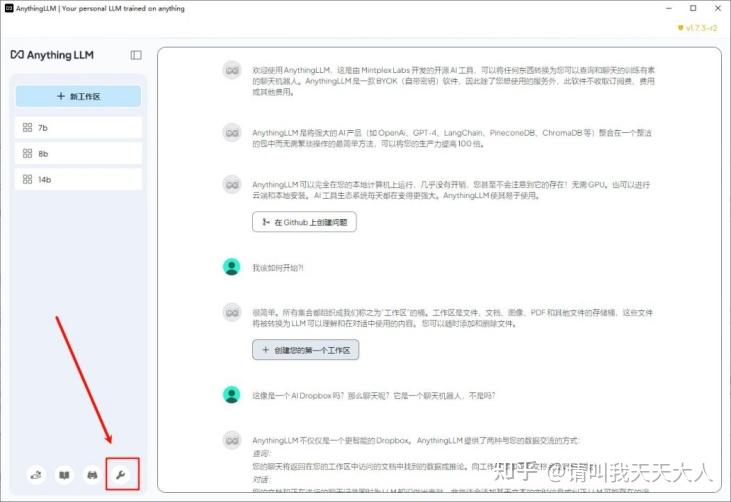Screen dimensions: 731x502
Task: Click the window title AnythingLLM text
Action: point(100,8)
